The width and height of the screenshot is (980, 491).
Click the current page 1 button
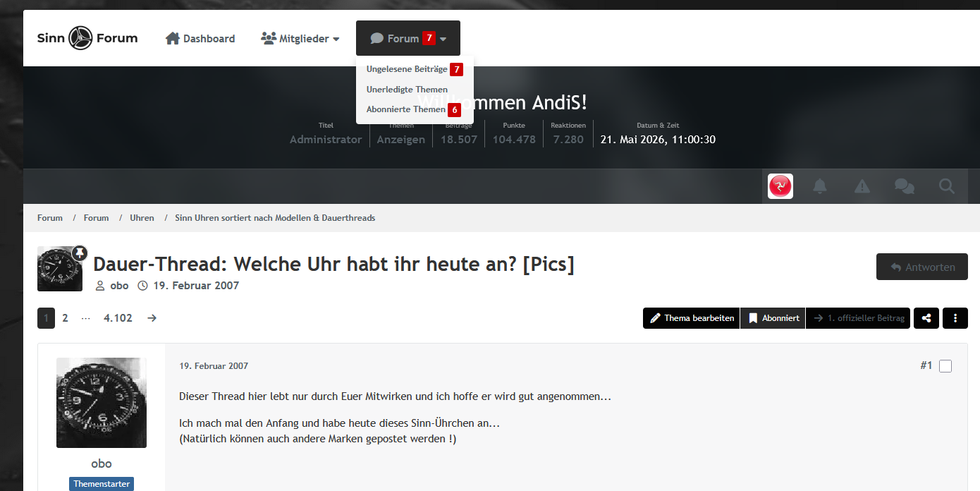(x=46, y=318)
